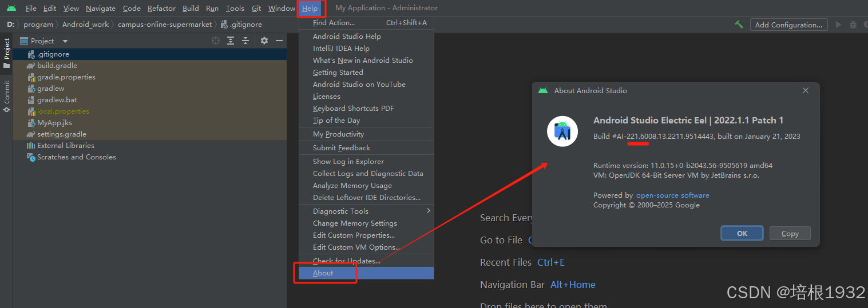The width and height of the screenshot is (868, 308).
Task: Click the Scratches and Consoles clock icon
Action: pos(31,157)
